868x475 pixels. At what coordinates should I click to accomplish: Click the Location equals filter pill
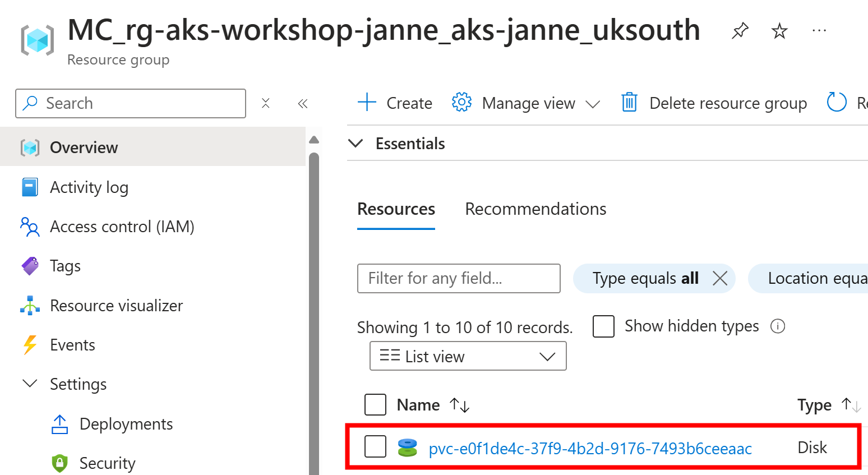pos(808,278)
